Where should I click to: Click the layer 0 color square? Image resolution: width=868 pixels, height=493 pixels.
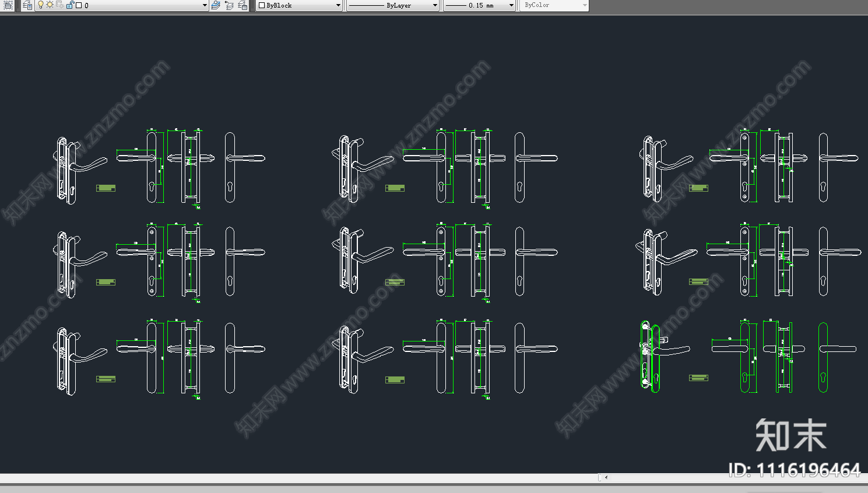coord(79,5)
